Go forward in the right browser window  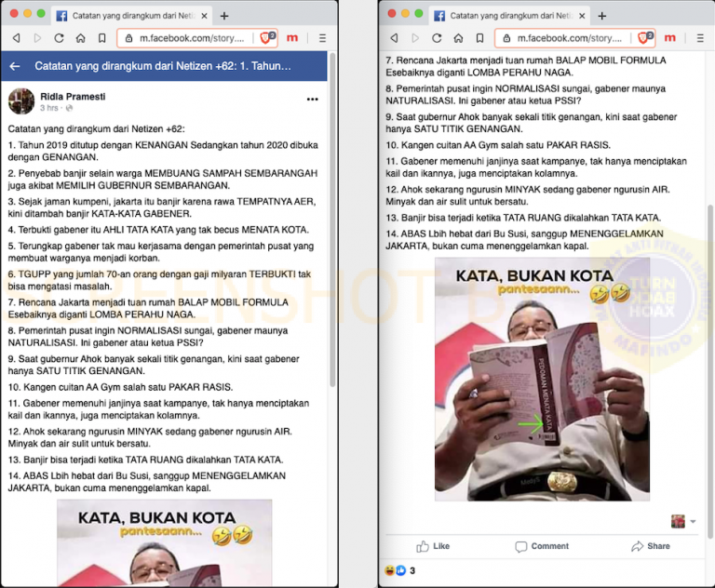coord(415,38)
